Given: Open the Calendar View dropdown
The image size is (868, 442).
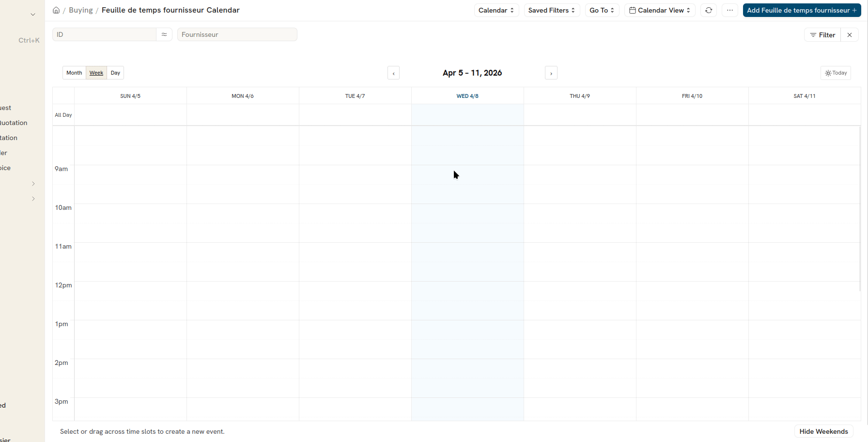Looking at the screenshot, I should 660,10.
